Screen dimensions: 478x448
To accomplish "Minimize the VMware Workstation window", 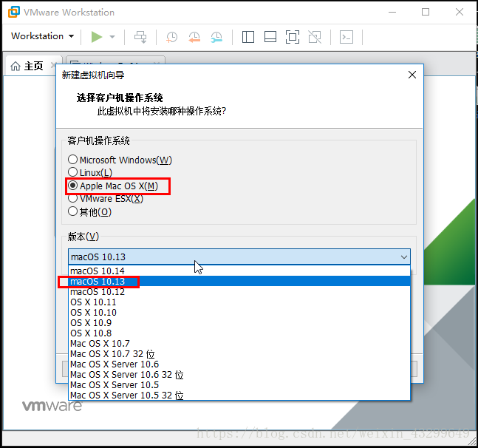I will (392, 13).
